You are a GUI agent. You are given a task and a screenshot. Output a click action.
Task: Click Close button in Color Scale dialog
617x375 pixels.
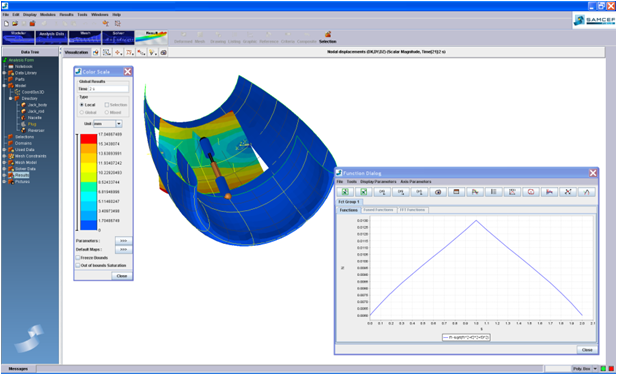click(x=122, y=276)
